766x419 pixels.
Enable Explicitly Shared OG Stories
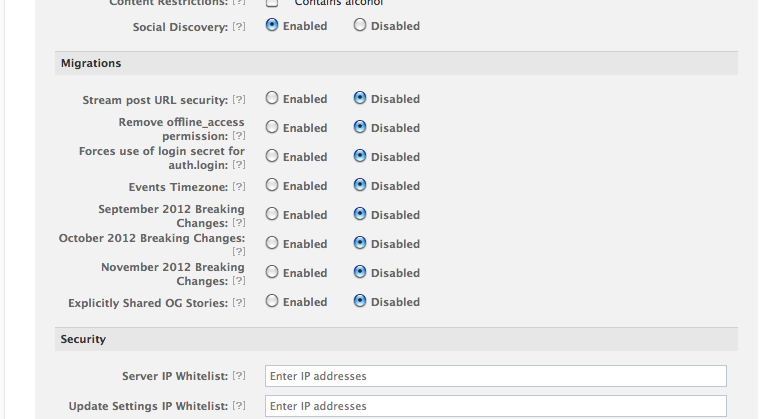click(272, 301)
